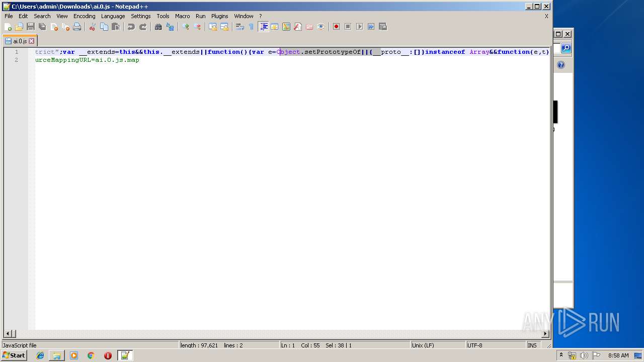Image resolution: width=644 pixels, height=362 pixels.
Task: Click the horizontal scrollbar's right arrow
Action: pyautogui.click(x=545, y=334)
